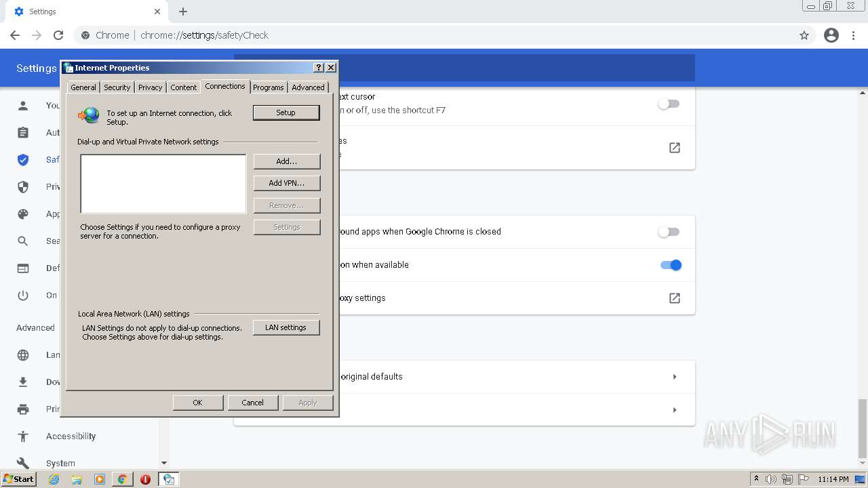The height and width of the screenshot is (488, 868).
Task: Launch Internet Explorer from taskbar
Action: [x=54, y=479]
